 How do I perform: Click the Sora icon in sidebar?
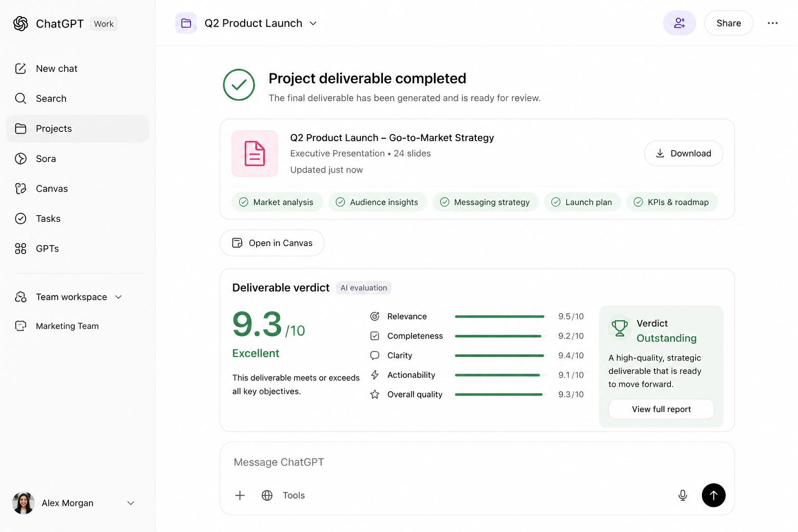[21, 158]
